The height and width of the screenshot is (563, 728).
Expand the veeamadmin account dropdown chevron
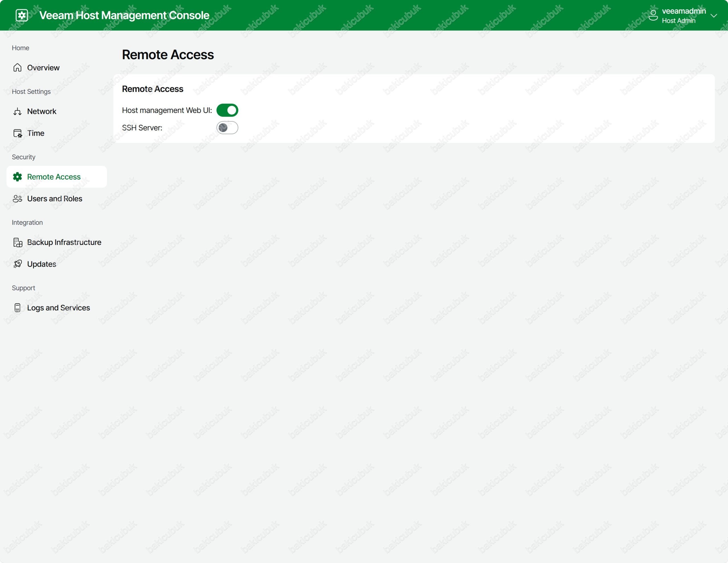click(714, 16)
